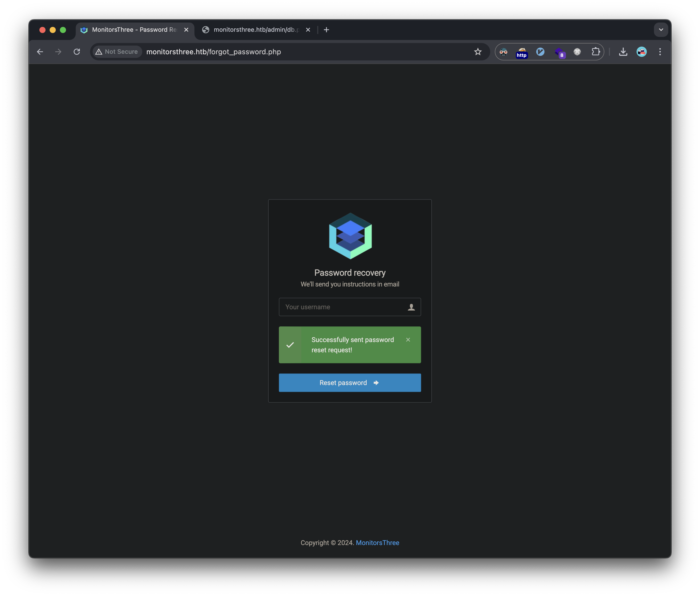The height and width of the screenshot is (596, 700).
Task: Open a new tab with plus button
Action: (x=326, y=30)
